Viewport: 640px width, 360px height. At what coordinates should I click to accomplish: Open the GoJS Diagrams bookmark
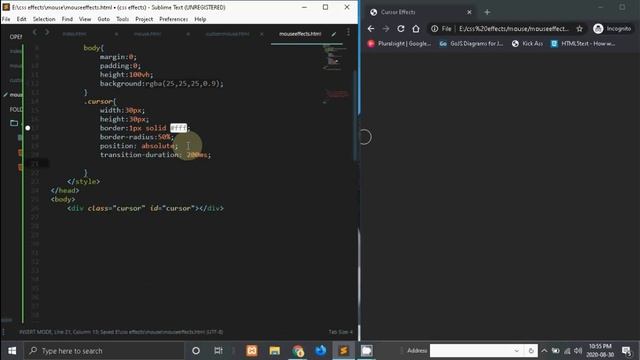[471, 44]
